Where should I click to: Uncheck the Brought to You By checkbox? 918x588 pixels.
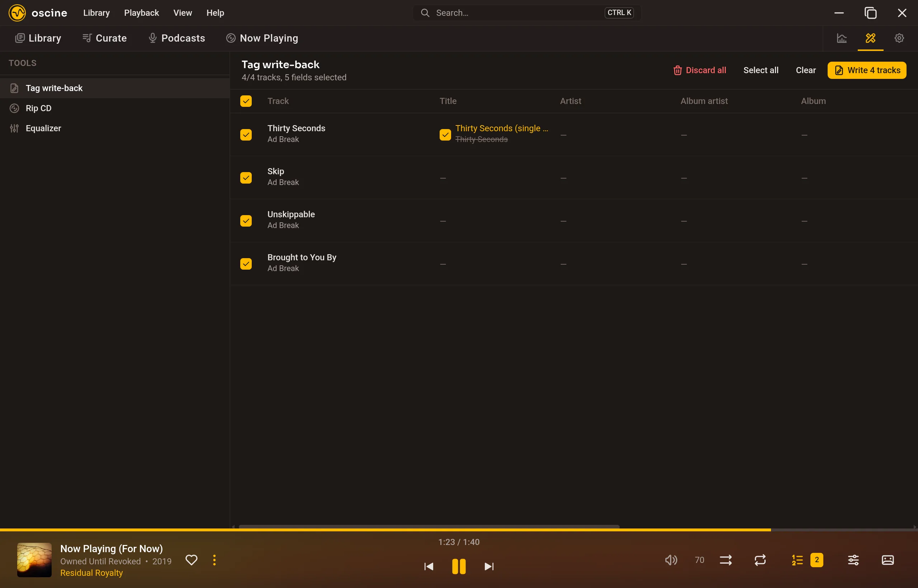pyautogui.click(x=246, y=264)
